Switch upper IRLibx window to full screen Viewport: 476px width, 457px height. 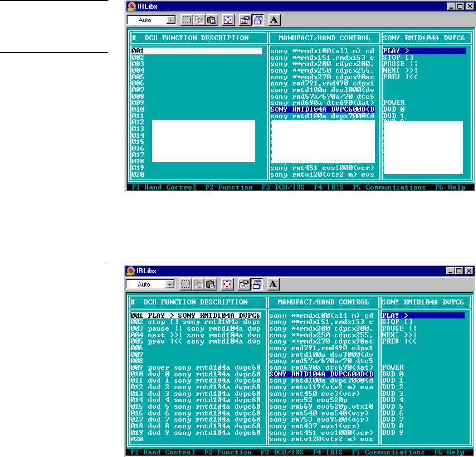pyautogui.click(x=228, y=20)
